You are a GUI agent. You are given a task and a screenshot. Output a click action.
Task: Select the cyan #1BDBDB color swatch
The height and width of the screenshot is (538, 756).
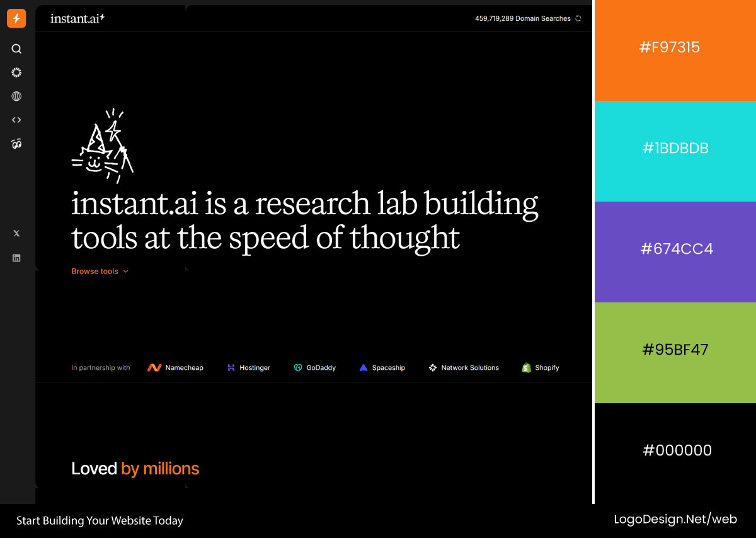[675, 151]
